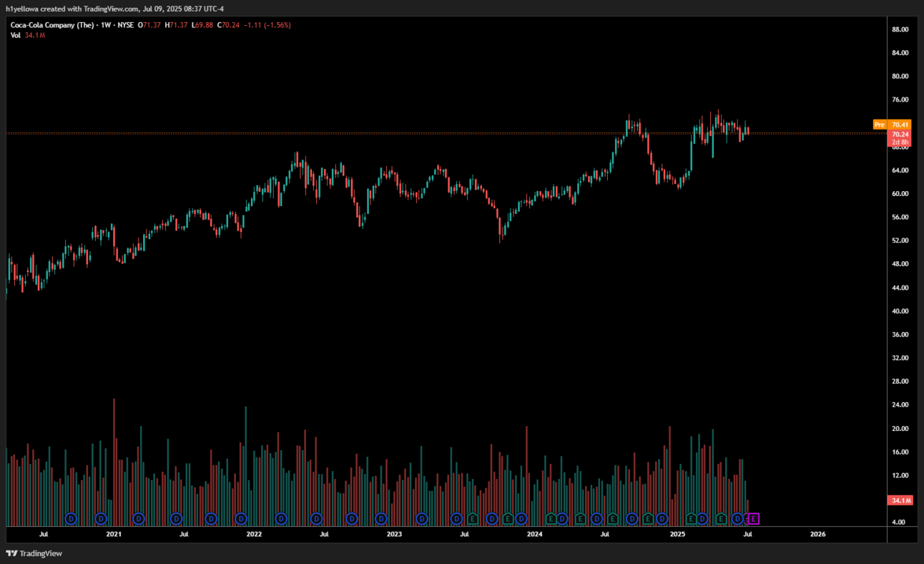Click the low value L69.88
This screenshot has height=564, width=924.
pos(203,25)
